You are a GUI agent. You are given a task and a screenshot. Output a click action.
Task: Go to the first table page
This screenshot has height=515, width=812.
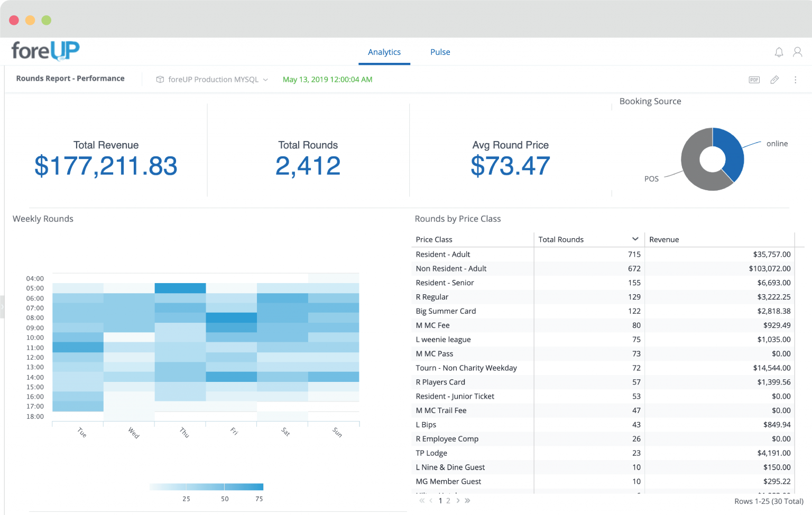click(422, 501)
